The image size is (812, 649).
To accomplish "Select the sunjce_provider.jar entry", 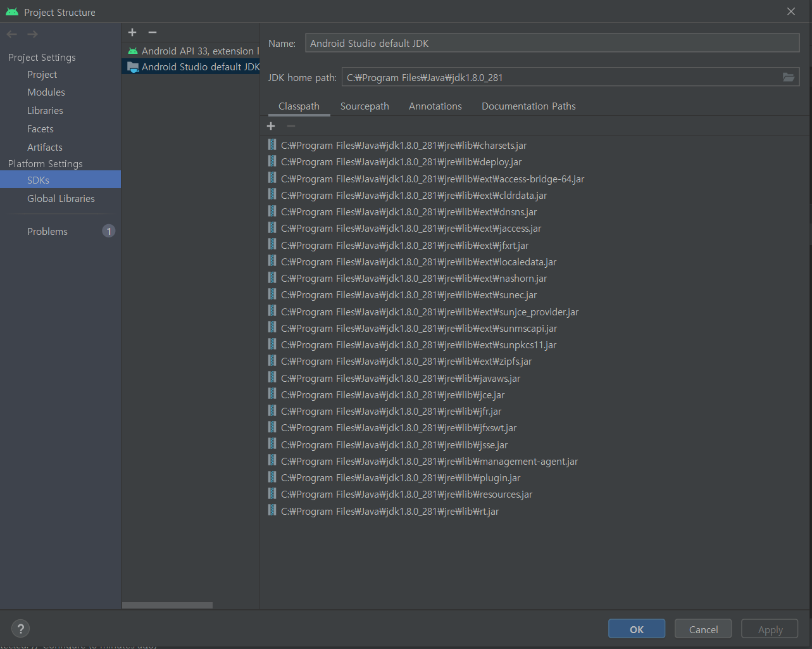I will point(430,312).
